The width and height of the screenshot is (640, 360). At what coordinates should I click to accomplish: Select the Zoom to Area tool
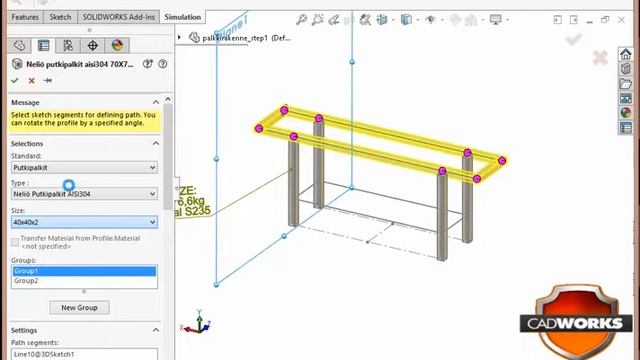[x=317, y=19]
